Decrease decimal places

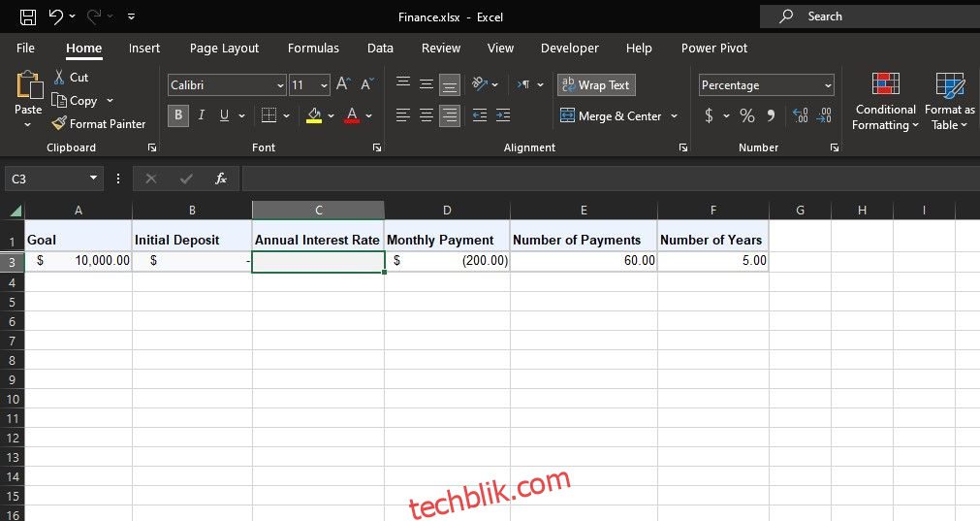(824, 115)
